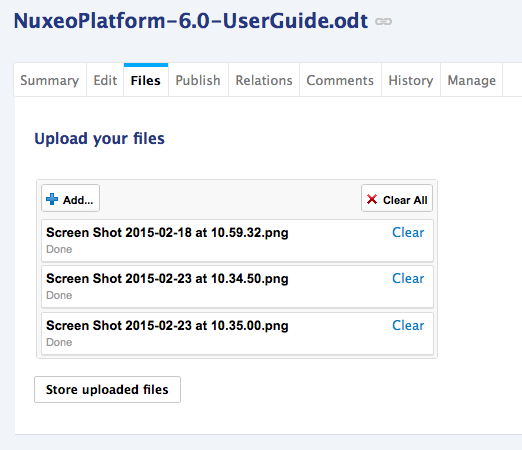This screenshot has height=450, width=522.
Task: Go to the Publish tab
Action: (198, 80)
